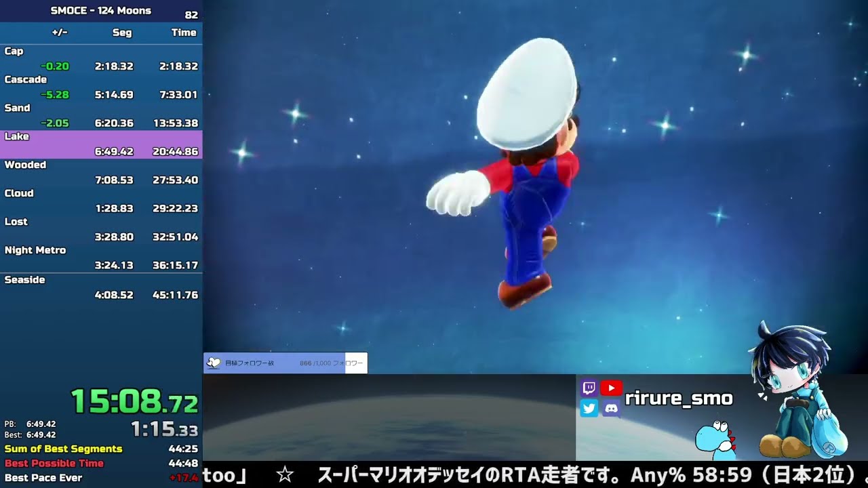Click the Lost split time 32:51.04
Viewport: 868px width, 488px height.
pyautogui.click(x=176, y=237)
